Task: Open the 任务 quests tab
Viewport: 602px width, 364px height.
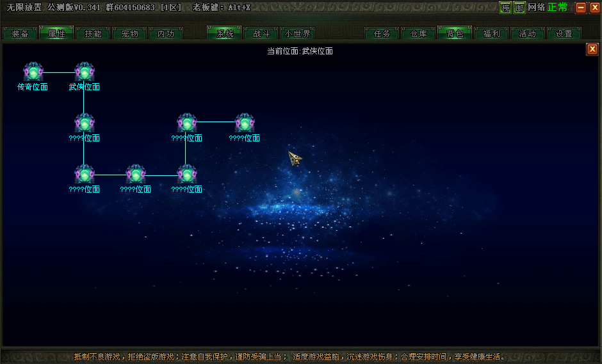Action: 382,33
